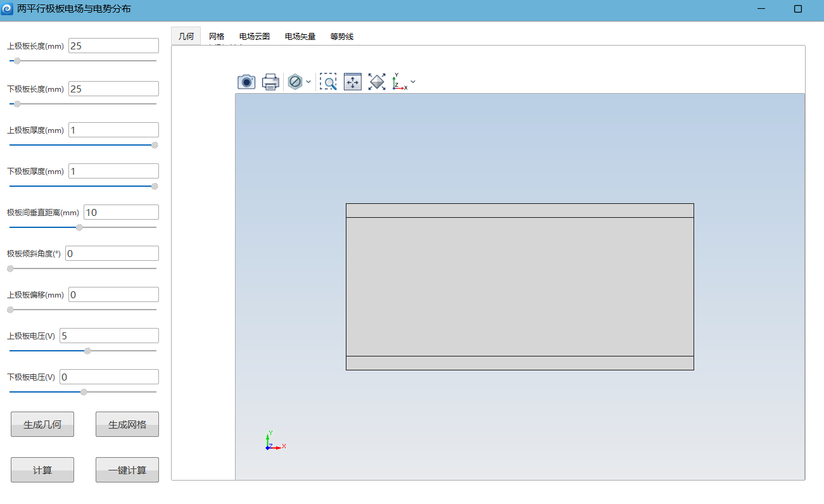Click the 上极板偏移 slider handle

click(10, 310)
